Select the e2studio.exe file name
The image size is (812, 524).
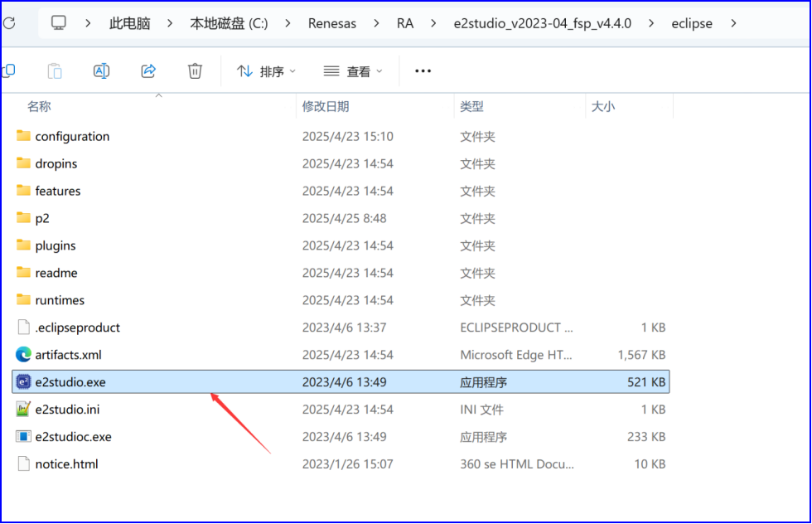[x=70, y=382]
